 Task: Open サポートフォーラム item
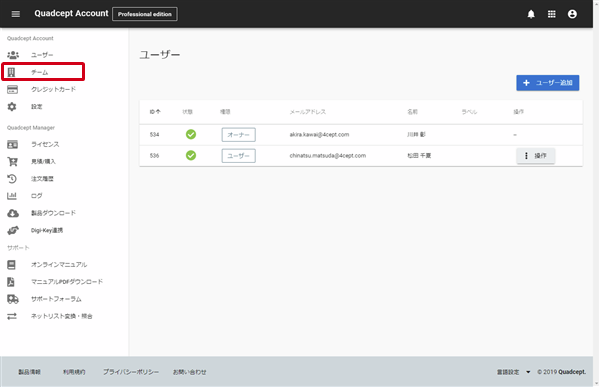coord(56,299)
